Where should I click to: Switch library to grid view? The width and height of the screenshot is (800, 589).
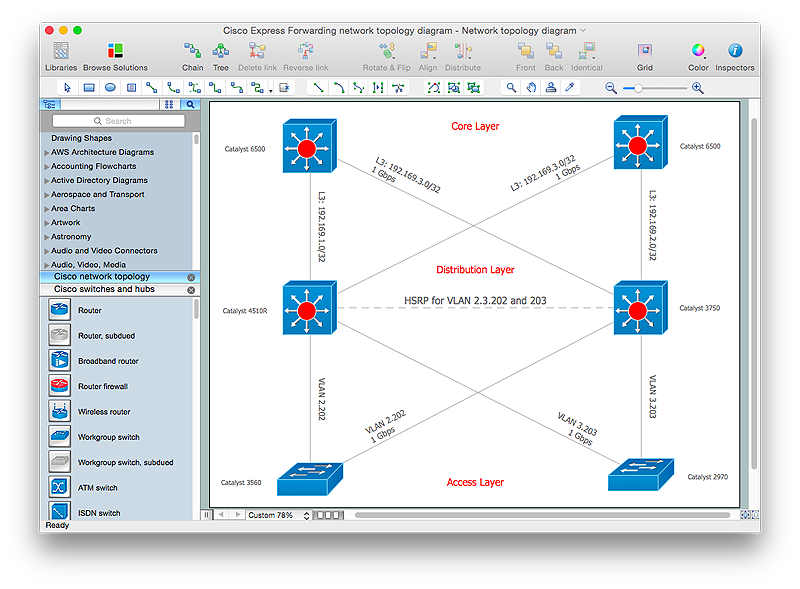[169, 105]
